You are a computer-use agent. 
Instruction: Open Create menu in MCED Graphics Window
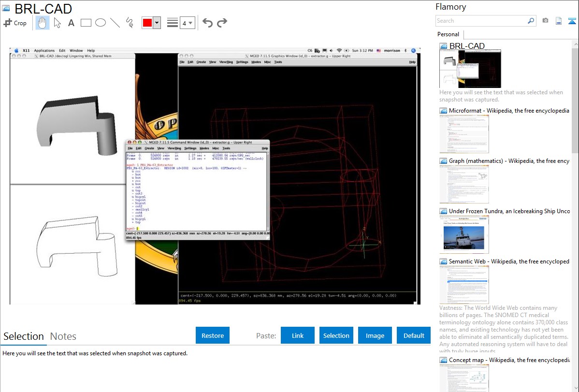tap(201, 62)
